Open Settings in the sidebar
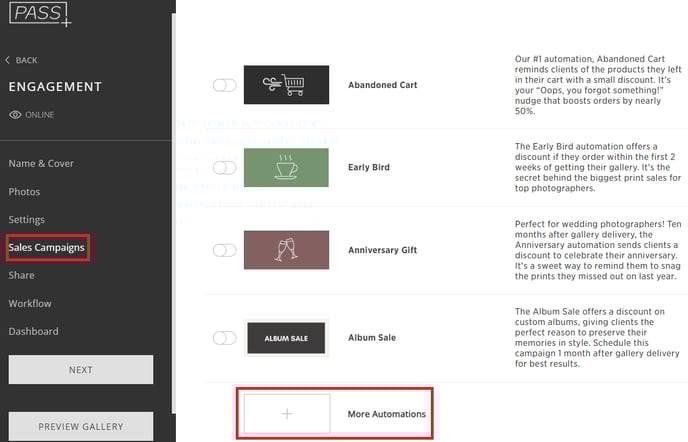The width and height of the screenshot is (688, 442). pos(26,219)
